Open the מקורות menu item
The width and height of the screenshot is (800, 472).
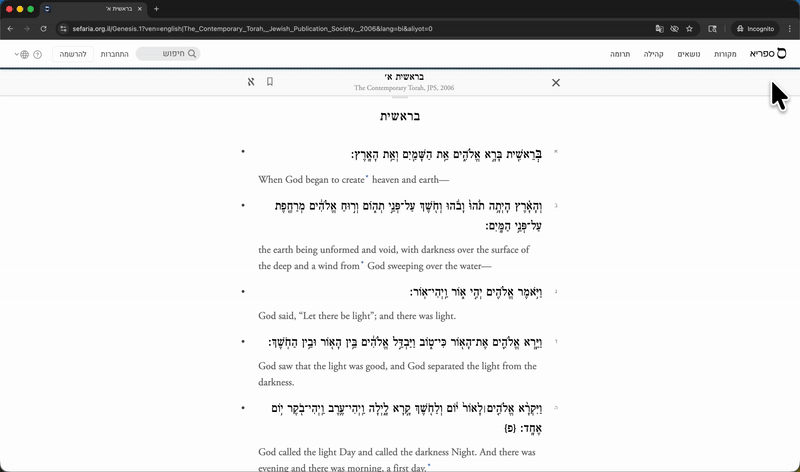[725, 53]
